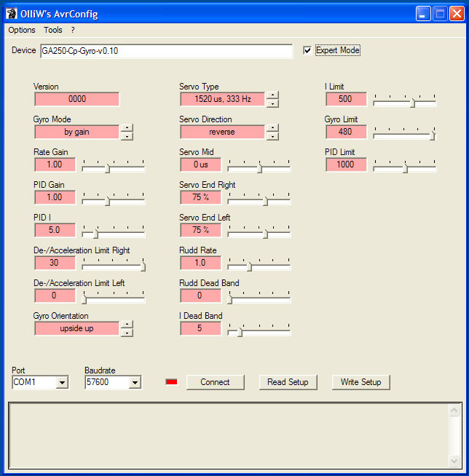This screenshot has height=476, width=469.
Task: Click up arrow on Gyro Mode spinner
Action: coord(127,128)
